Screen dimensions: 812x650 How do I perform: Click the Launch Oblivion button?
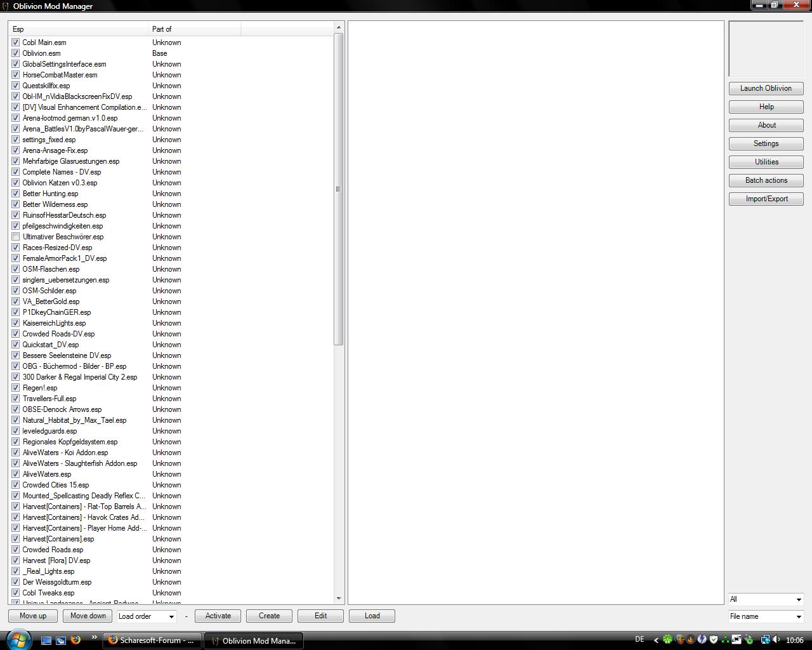pyautogui.click(x=766, y=88)
